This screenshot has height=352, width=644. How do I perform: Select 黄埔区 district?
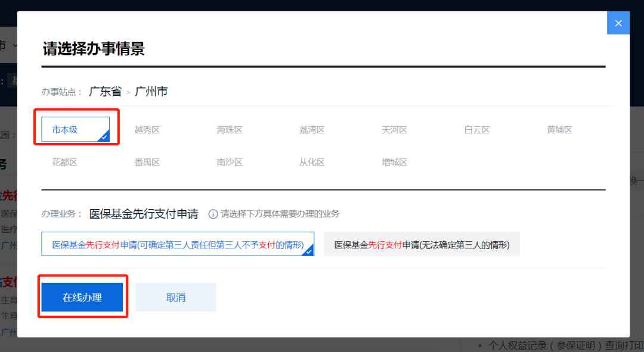click(559, 130)
